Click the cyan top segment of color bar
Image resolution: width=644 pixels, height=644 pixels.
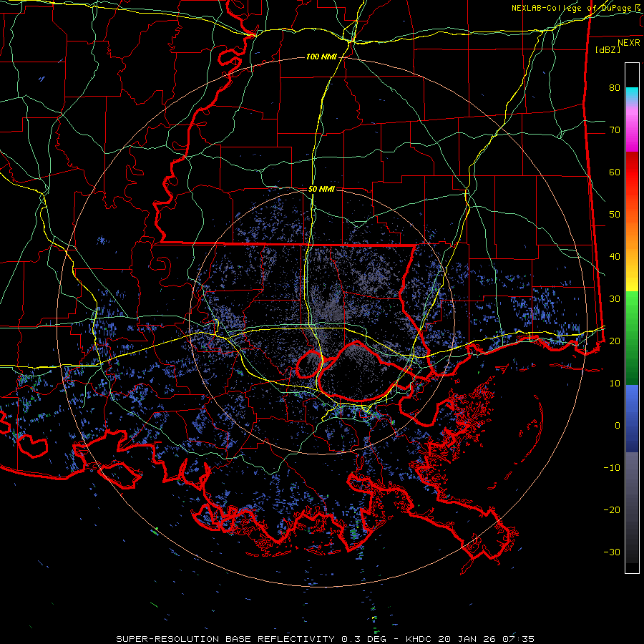632,94
